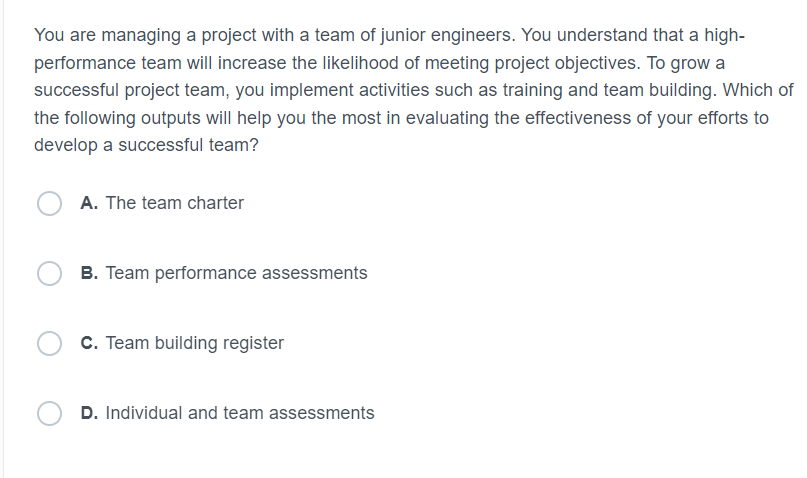Click the line starting 'the following outputs'

[x=401, y=118]
